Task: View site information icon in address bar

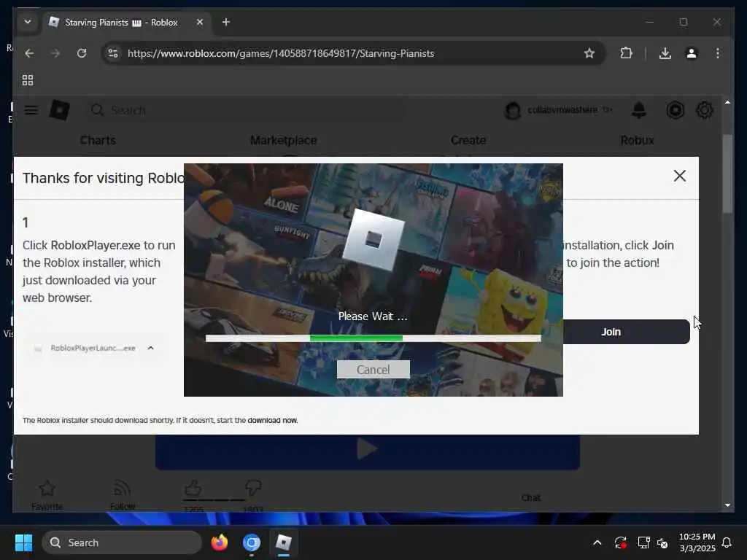Action: (113, 53)
